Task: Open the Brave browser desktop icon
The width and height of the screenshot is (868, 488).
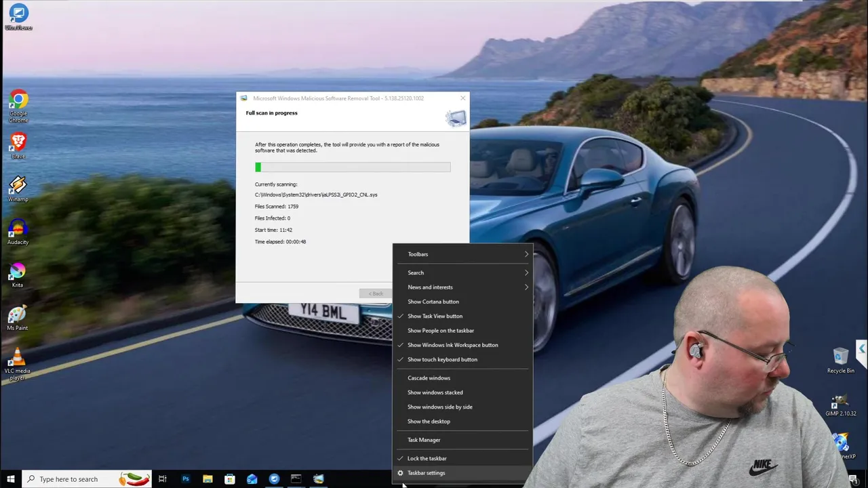Action: tap(18, 146)
